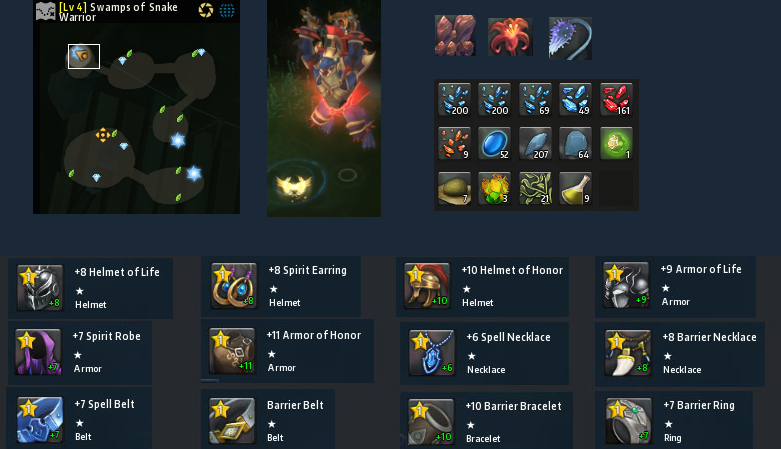This screenshot has height=449, width=781.
Task: Select the Barrier Belt icon
Action: click(x=232, y=421)
